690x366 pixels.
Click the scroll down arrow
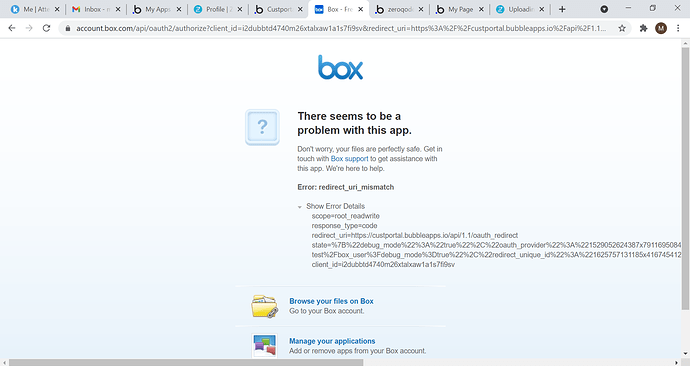[685, 353]
